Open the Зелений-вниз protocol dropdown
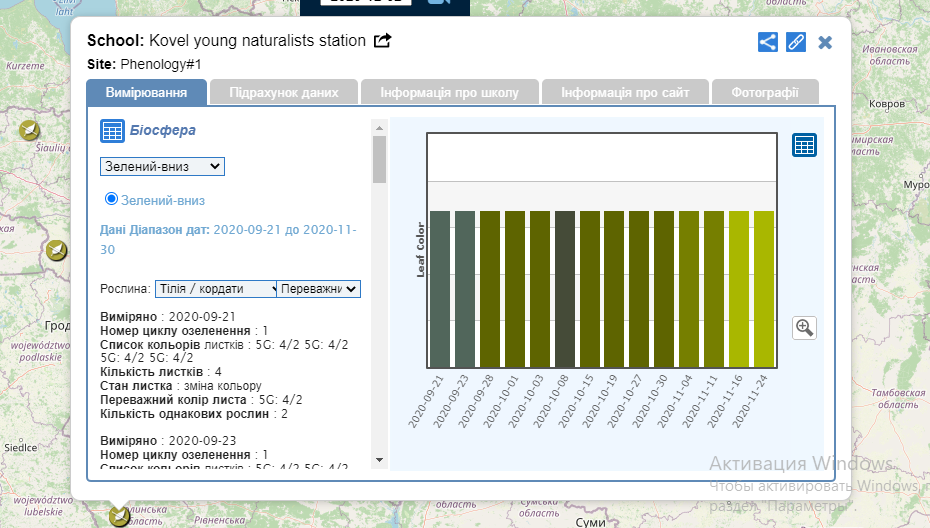930x528 pixels. point(162,166)
